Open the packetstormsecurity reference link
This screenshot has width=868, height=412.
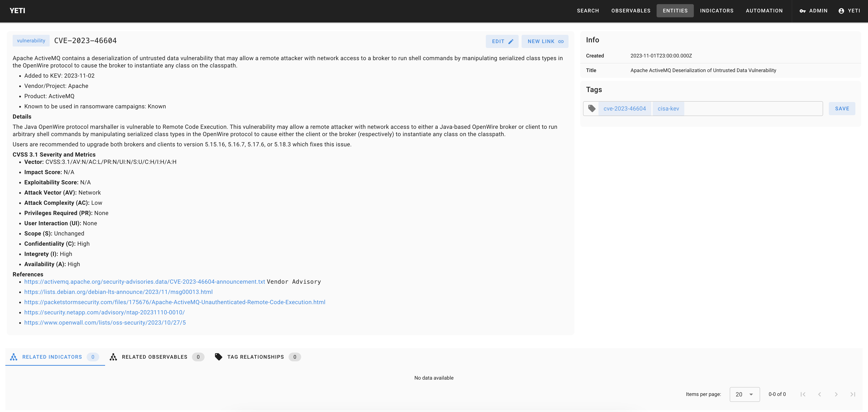click(174, 302)
